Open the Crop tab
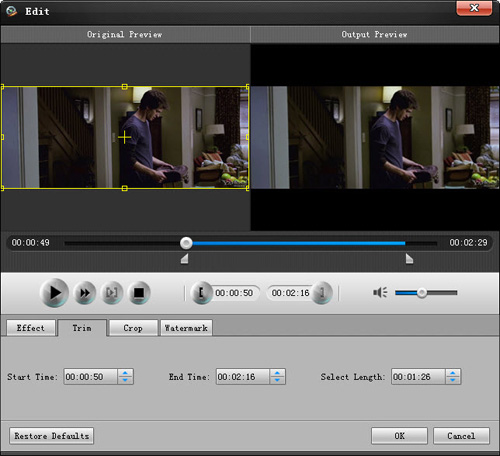500x456 pixels. point(133,328)
